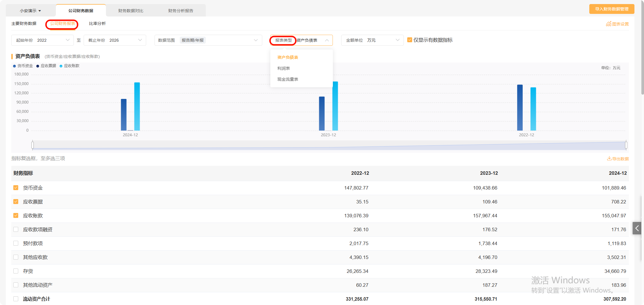Toggle the 应收账款 legend marker
The width and height of the screenshot is (644, 305).
pyautogui.click(x=61, y=66)
